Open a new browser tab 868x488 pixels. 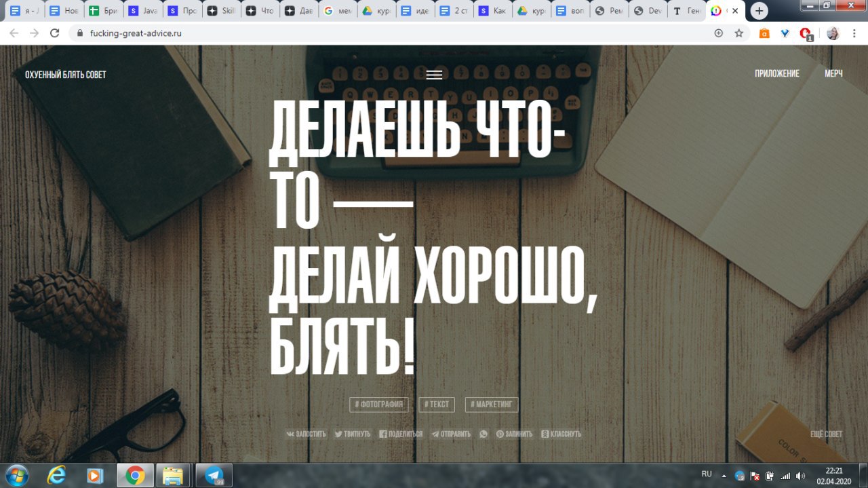759,11
